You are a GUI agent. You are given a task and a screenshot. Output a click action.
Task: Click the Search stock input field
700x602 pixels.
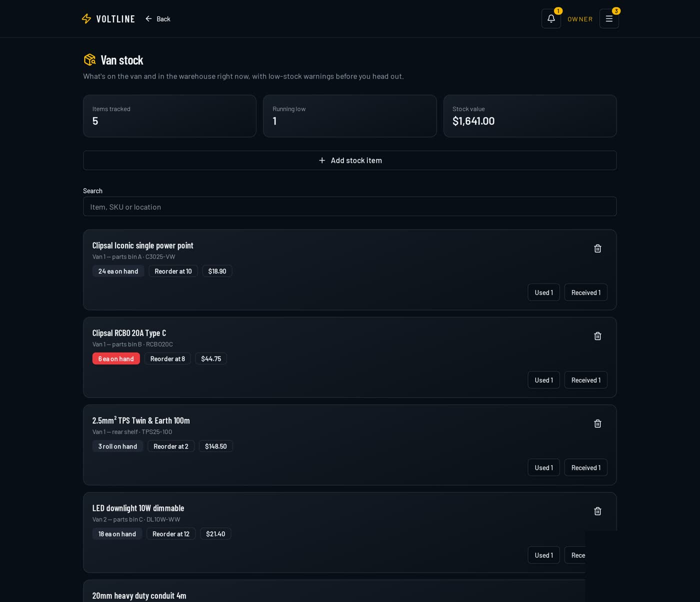(350, 206)
